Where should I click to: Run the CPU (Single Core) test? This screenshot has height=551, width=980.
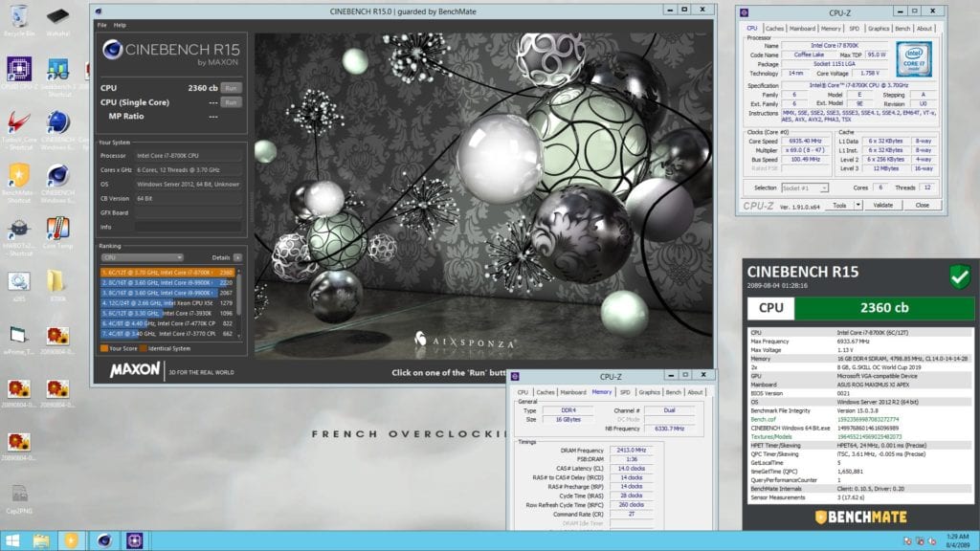tap(232, 102)
